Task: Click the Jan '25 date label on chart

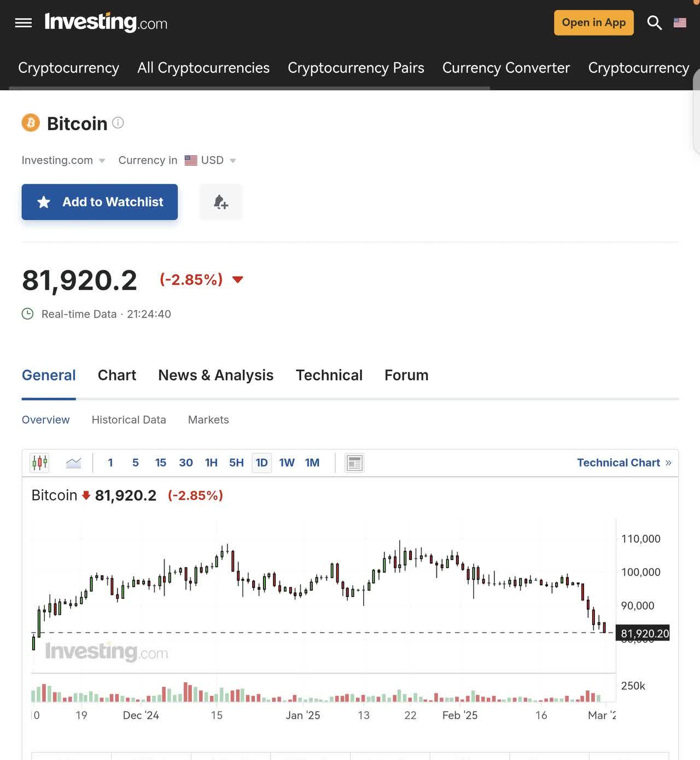Action: (x=302, y=715)
